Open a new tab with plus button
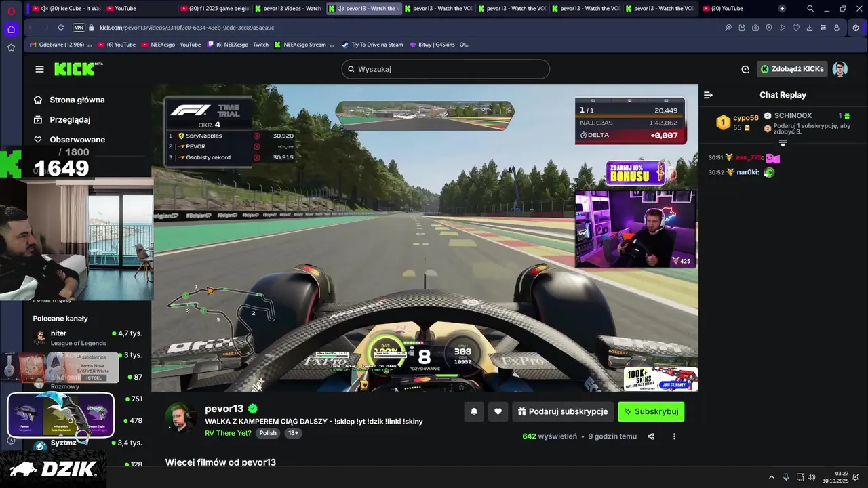868x488 pixels. [x=782, y=9]
